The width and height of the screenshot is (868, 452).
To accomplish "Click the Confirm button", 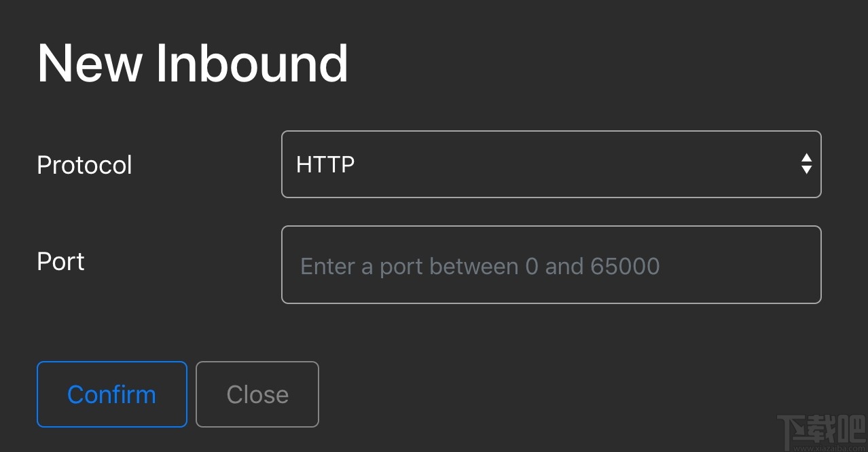I will tap(111, 394).
